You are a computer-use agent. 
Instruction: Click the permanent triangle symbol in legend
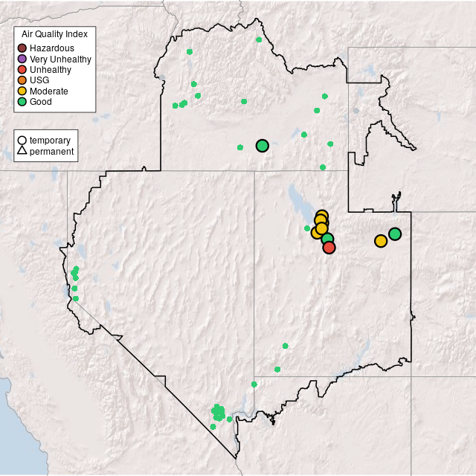pos(22,152)
